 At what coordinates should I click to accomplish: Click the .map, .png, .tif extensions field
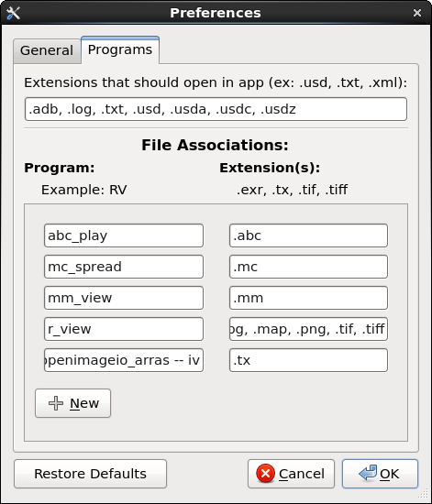pyautogui.click(x=308, y=329)
